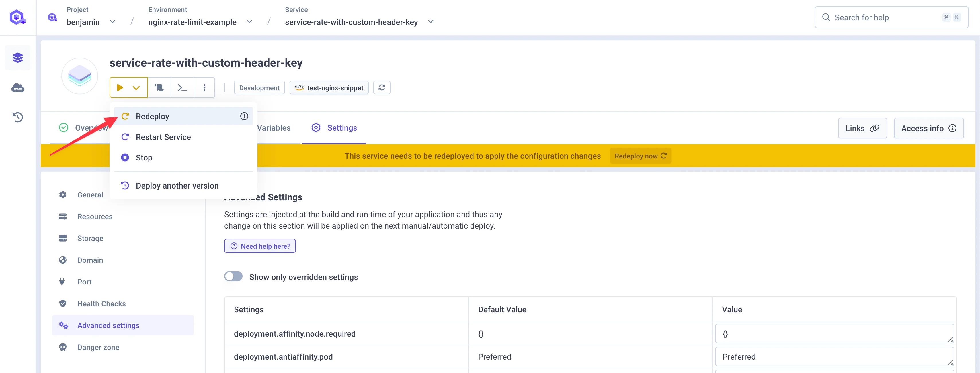This screenshot has width=980, height=373.
Task: Click the Settings column header in table
Action: click(248, 309)
